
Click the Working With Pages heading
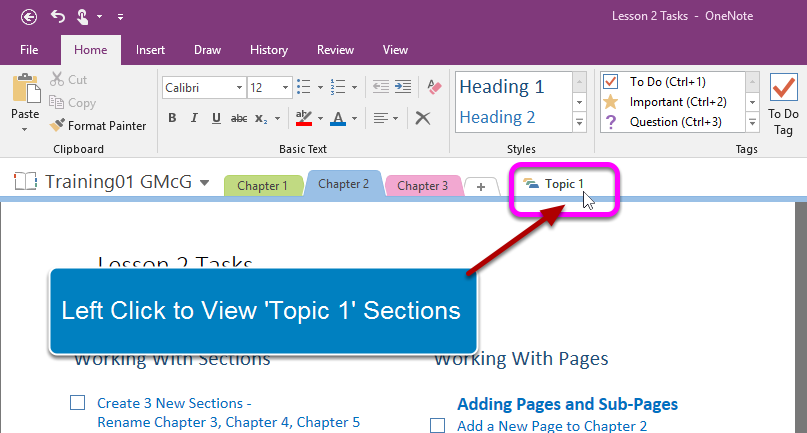click(x=521, y=358)
